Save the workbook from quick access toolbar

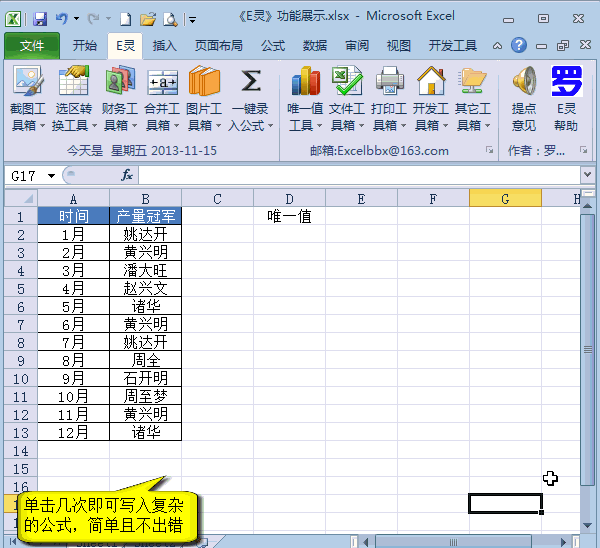coord(40,17)
